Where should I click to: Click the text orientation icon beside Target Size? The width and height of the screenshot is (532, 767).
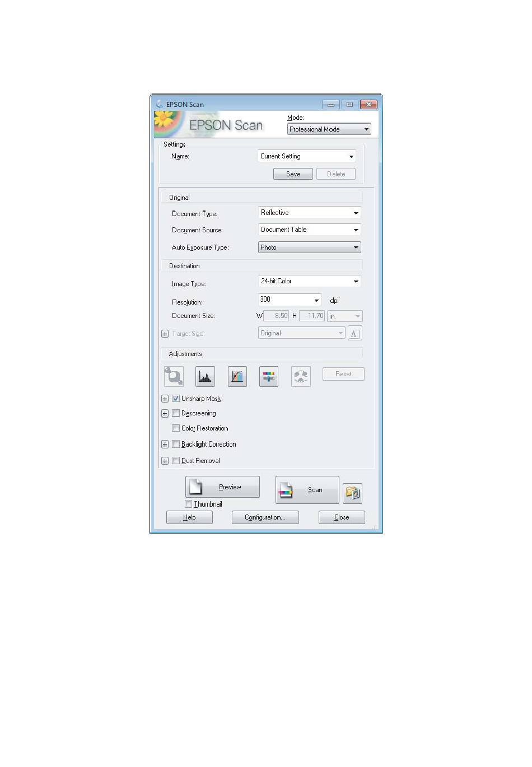(x=354, y=333)
